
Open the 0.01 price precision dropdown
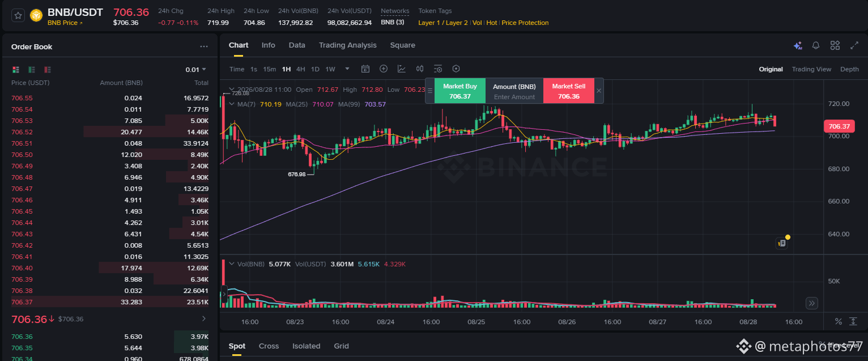click(196, 70)
